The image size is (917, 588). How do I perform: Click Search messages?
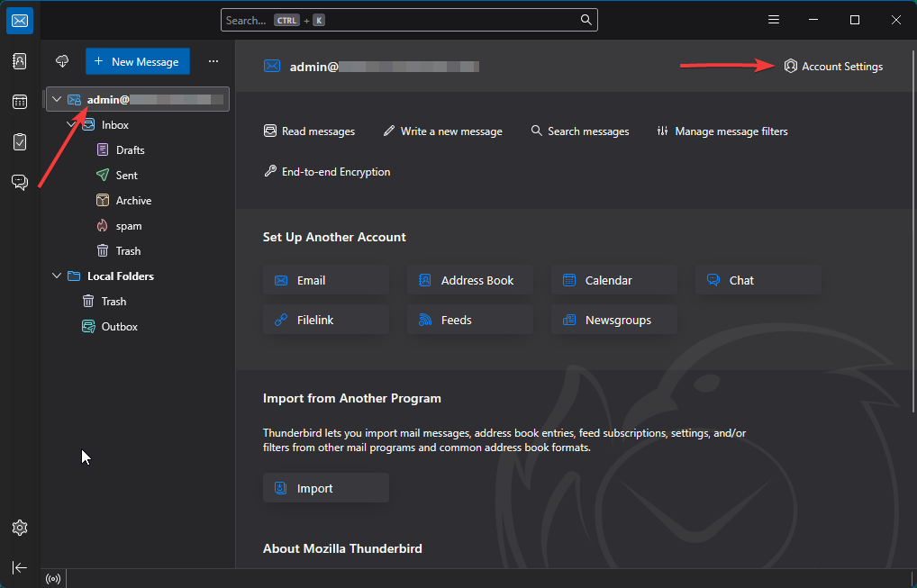coord(579,131)
